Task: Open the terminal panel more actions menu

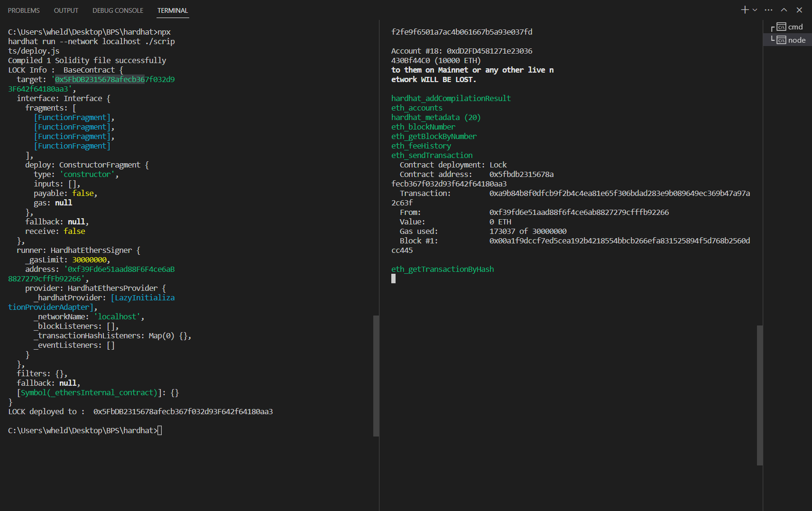Action: [769, 10]
